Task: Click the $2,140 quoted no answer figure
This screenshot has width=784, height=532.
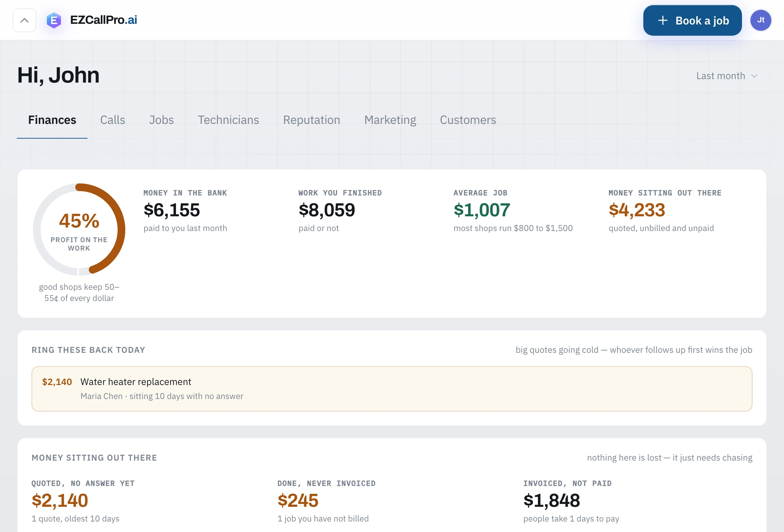Action: click(x=60, y=500)
